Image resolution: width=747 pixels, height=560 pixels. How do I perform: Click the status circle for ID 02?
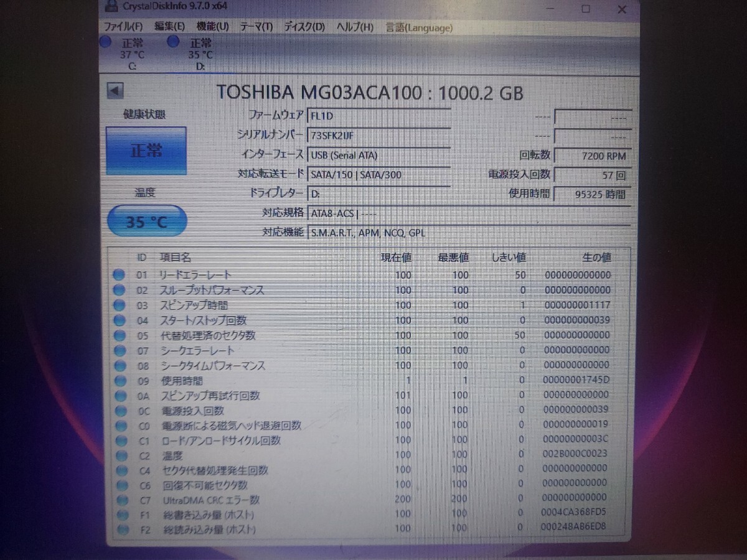click(x=119, y=290)
